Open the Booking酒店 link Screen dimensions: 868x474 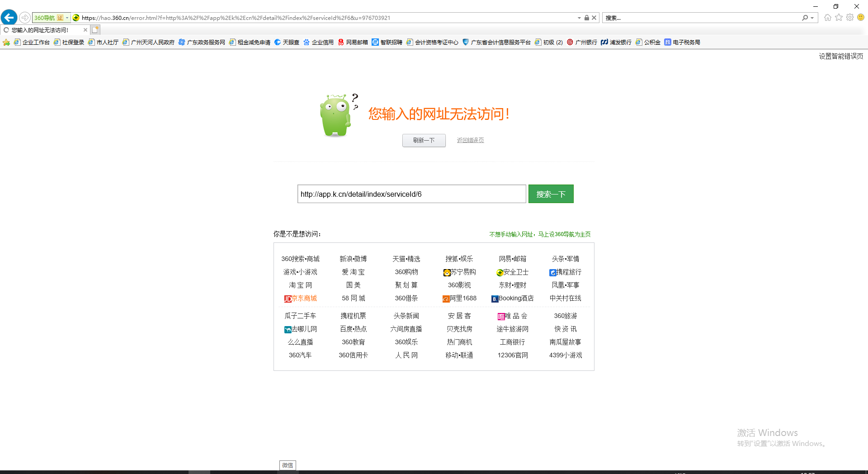click(512, 298)
